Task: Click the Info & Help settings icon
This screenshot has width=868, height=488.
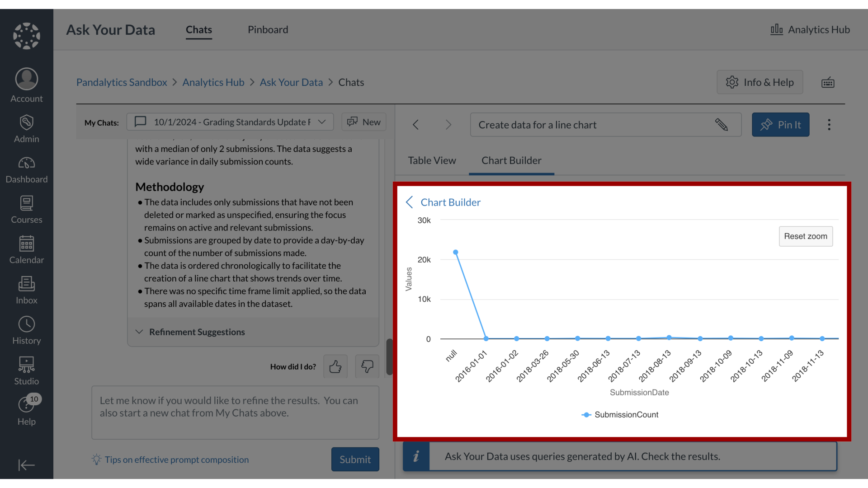Action: coord(732,82)
